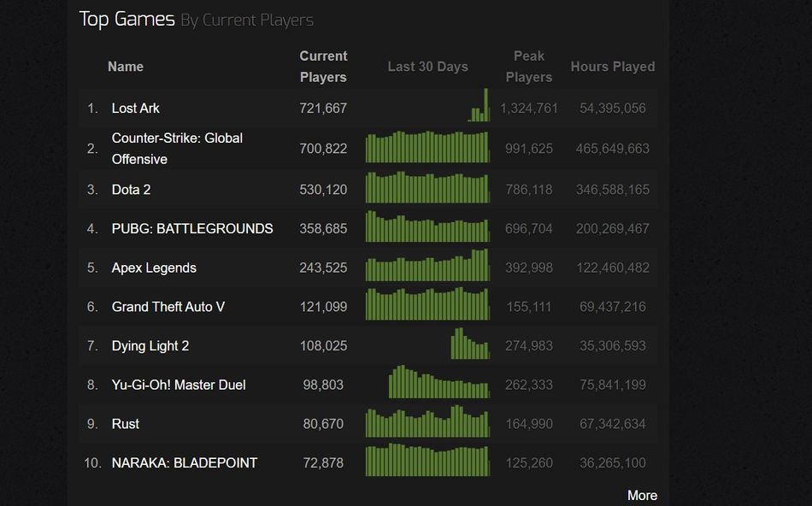Select current players value 358,685
This screenshot has height=506, width=812.
323,228
